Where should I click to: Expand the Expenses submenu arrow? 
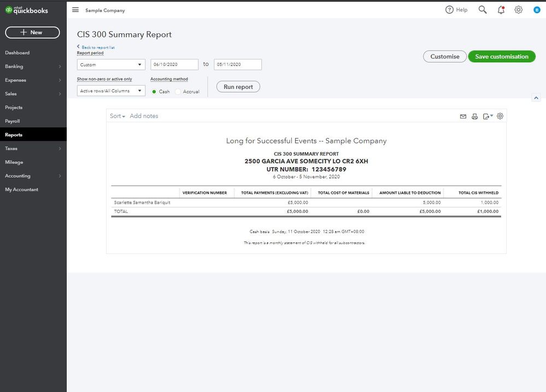tap(60, 80)
